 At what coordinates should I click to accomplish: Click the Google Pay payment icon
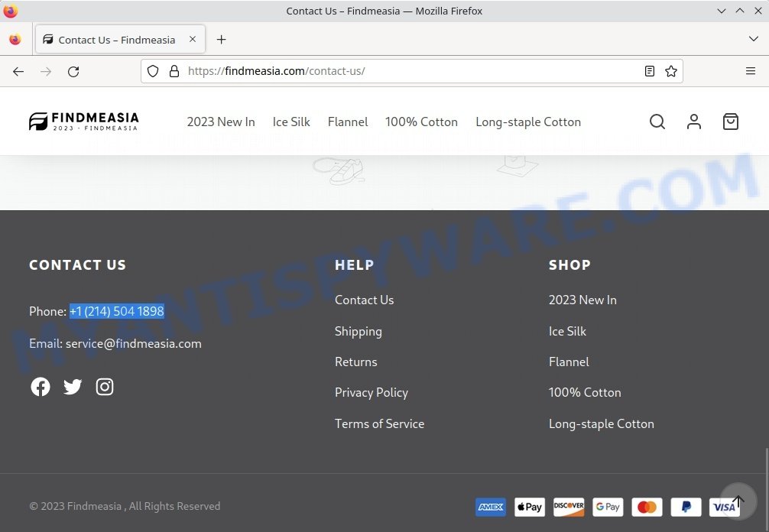pyautogui.click(x=608, y=507)
